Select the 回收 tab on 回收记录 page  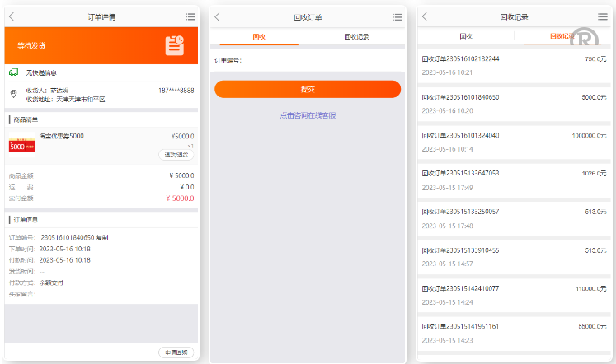(x=466, y=36)
